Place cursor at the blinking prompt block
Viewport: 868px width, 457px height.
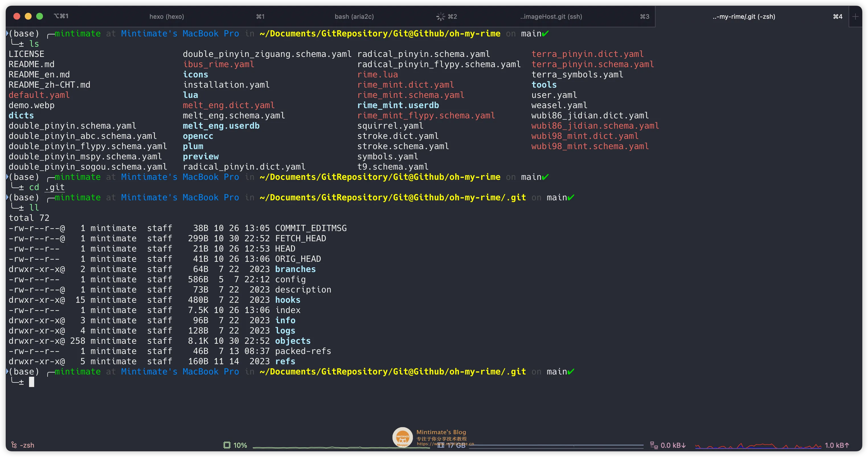tap(31, 382)
